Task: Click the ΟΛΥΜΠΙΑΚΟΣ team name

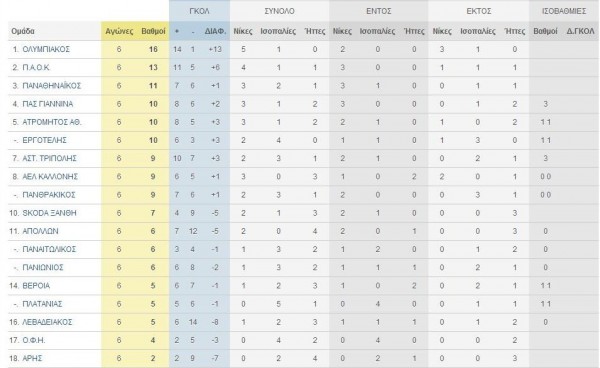Action: click(x=46, y=49)
